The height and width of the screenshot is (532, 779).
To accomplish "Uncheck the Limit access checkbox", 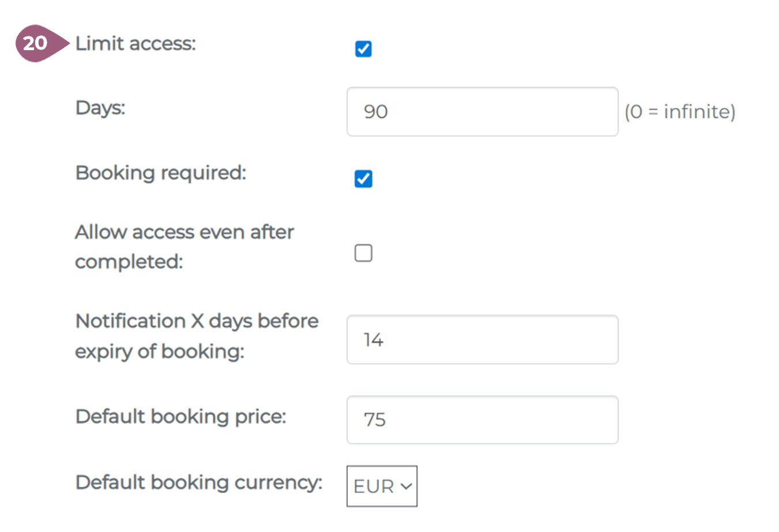I will click(363, 49).
